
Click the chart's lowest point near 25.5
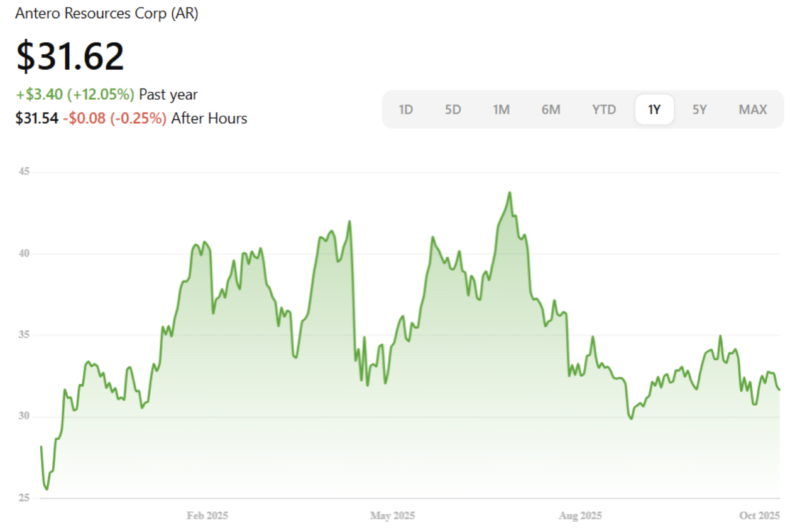[47, 489]
